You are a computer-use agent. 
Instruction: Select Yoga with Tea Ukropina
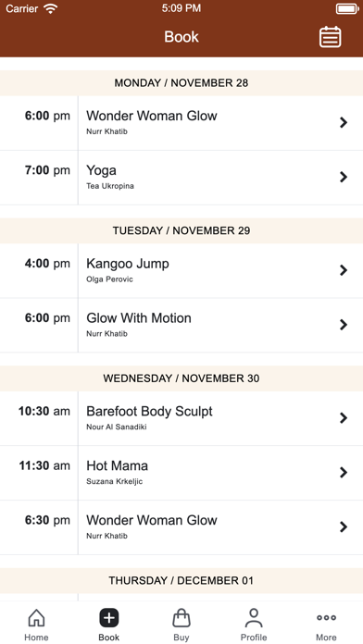[181, 178]
